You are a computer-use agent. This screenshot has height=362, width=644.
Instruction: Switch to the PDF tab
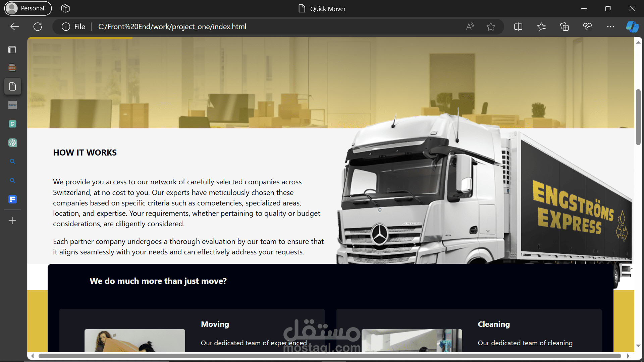[x=12, y=68]
